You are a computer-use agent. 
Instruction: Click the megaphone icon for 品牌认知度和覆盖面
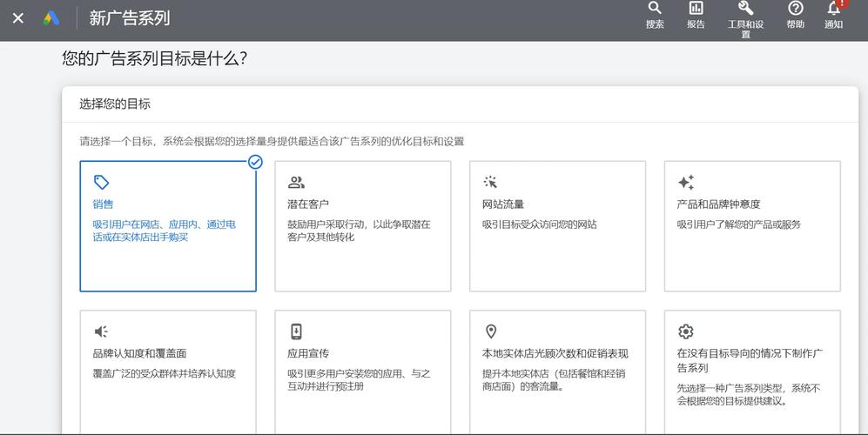[101, 331]
